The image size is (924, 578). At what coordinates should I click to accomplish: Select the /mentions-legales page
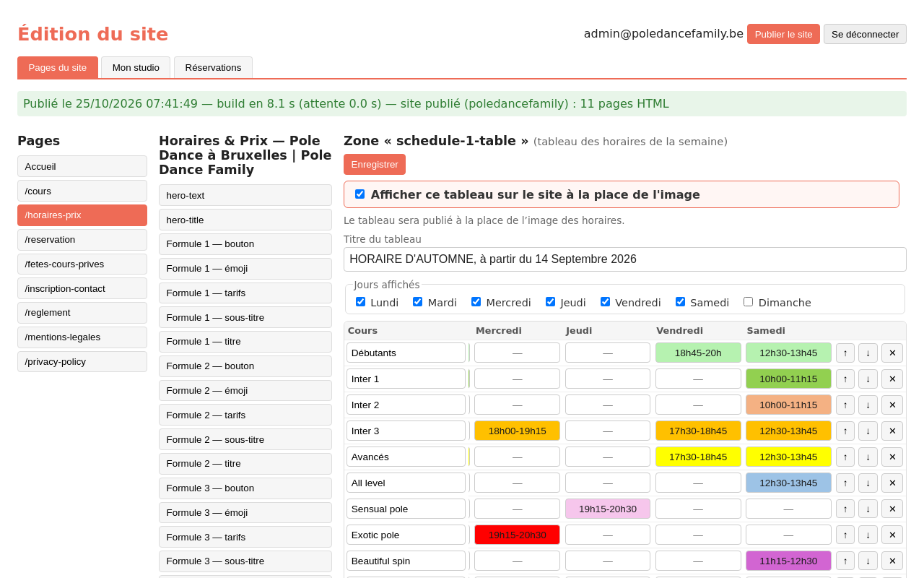[x=82, y=337]
